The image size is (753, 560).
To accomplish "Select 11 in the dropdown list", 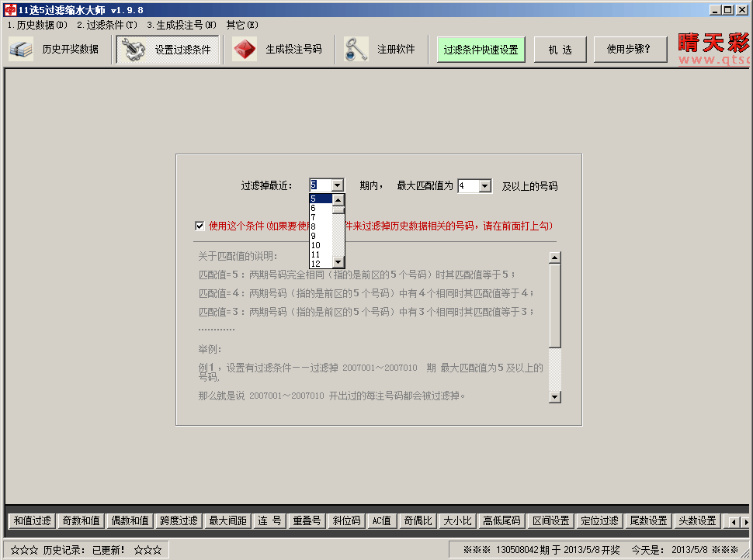I will [321, 254].
